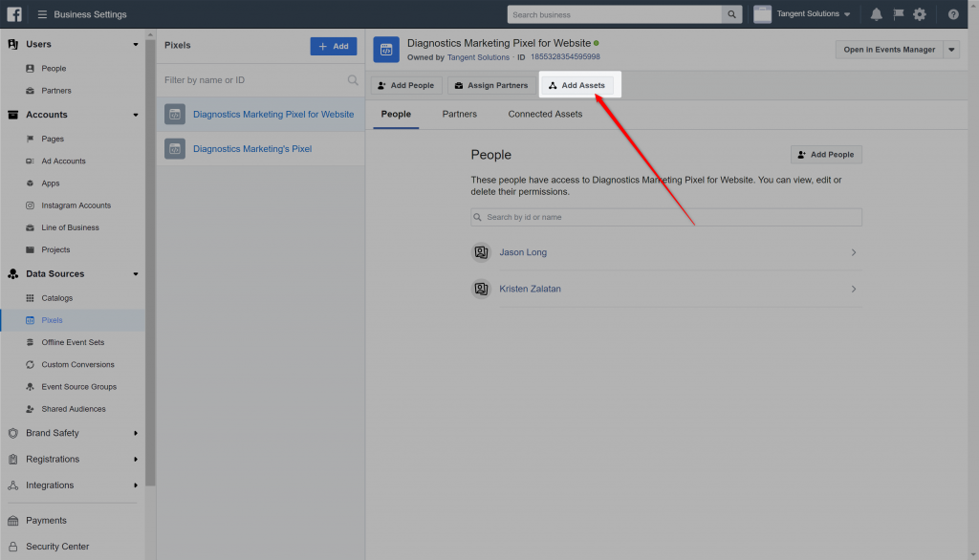979x560 pixels.
Task: Click the Search by id or name field
Action: pyautogui.click(x=666, y=217)
